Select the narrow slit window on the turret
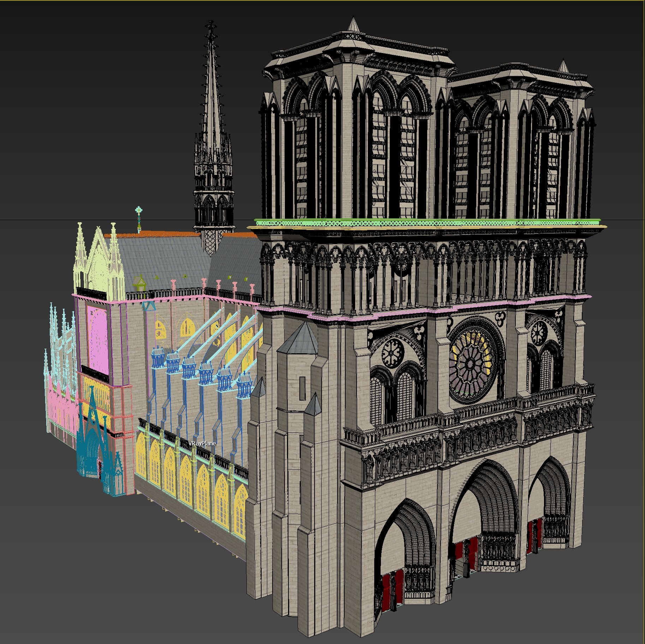 [302, 388]
